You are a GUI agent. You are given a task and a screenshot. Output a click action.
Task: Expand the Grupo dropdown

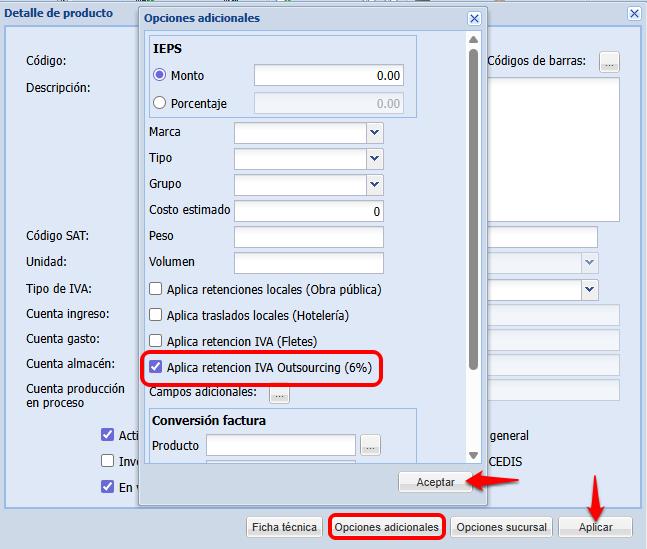click(374, 184)
